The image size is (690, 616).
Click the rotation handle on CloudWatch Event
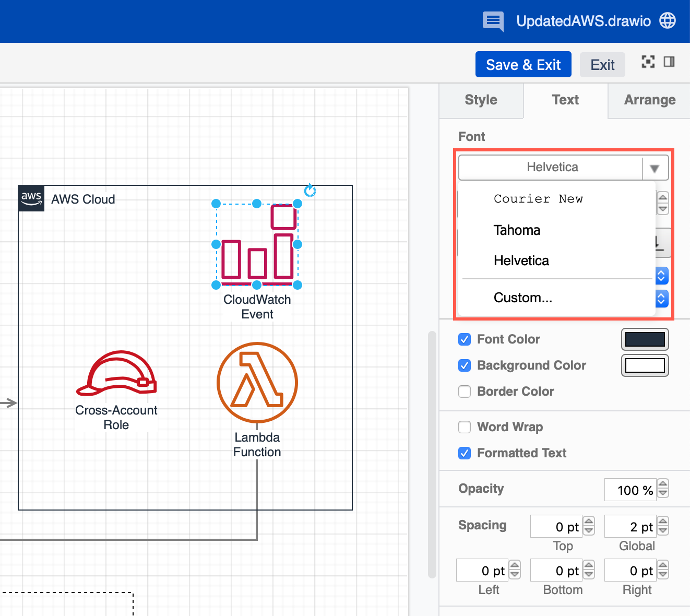coord(311,191)
